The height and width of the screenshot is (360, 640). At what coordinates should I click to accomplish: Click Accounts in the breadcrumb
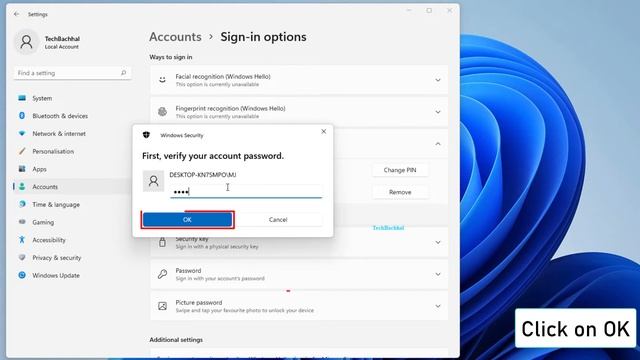click(175, 37)
